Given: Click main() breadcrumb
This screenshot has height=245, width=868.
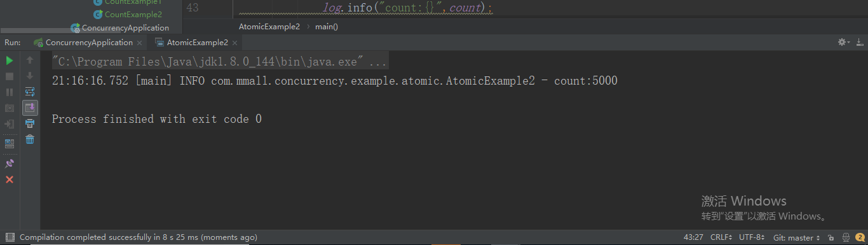Looking at the screenshot, I should coord(327,27).
